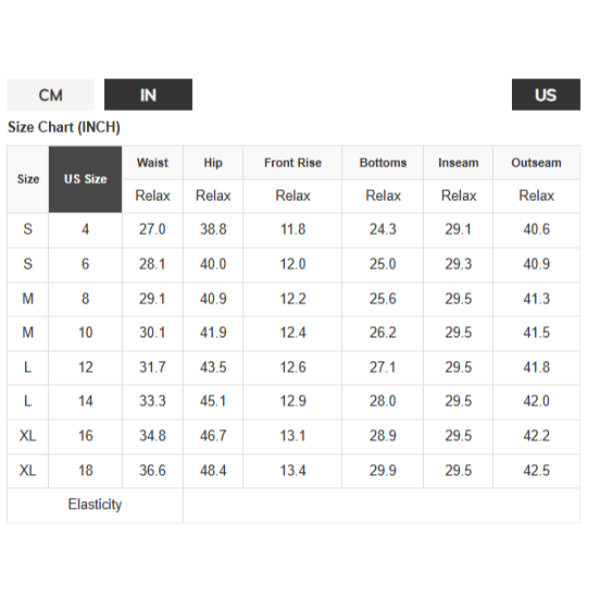
Task: Select hip value 48.4
Action: pyautogui.click(x=213, y=470)
